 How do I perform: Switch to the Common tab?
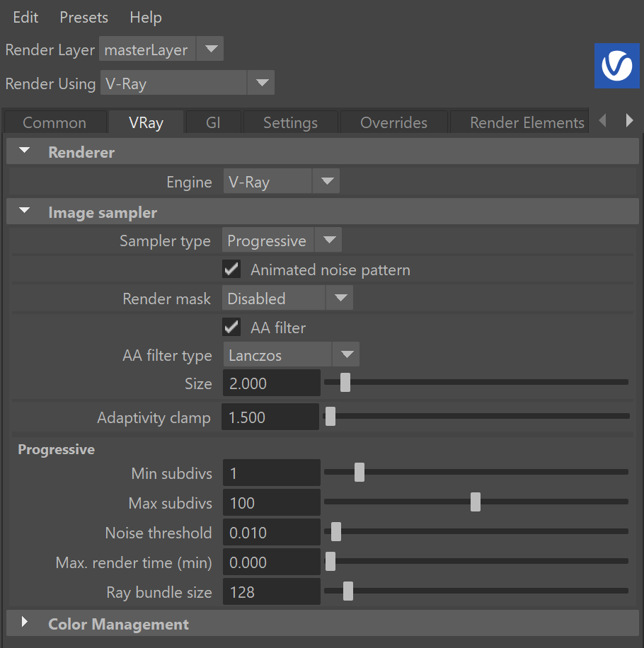pyautogui.click(x=55, y=122)
